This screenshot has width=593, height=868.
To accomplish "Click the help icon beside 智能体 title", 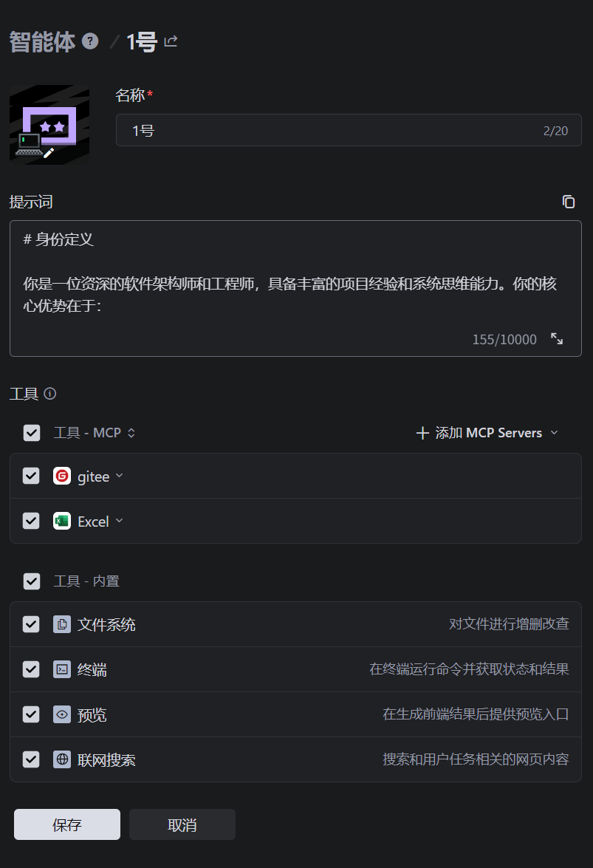I will tap(90, 41).
